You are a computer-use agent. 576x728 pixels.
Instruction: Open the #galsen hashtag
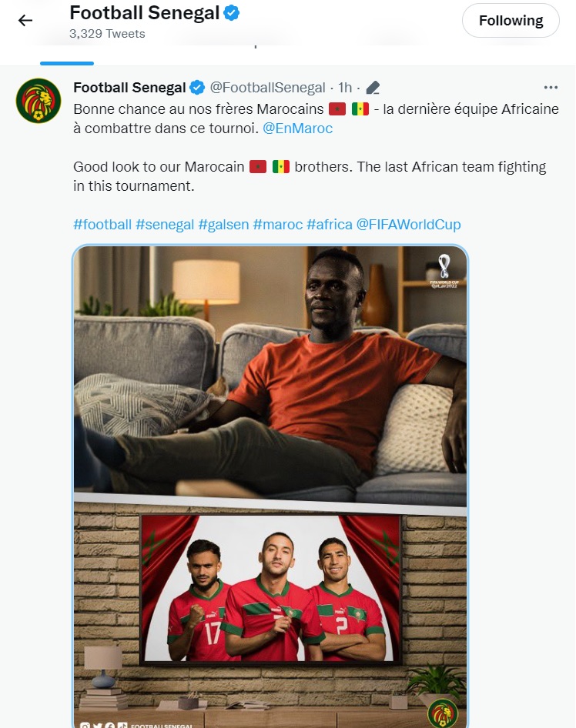point(223,224)
